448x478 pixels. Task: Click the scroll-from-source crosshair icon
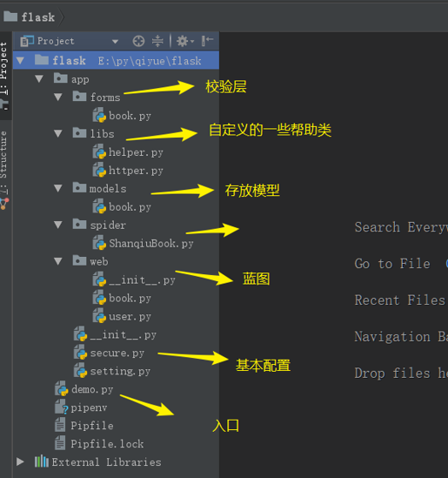[138, 41]
